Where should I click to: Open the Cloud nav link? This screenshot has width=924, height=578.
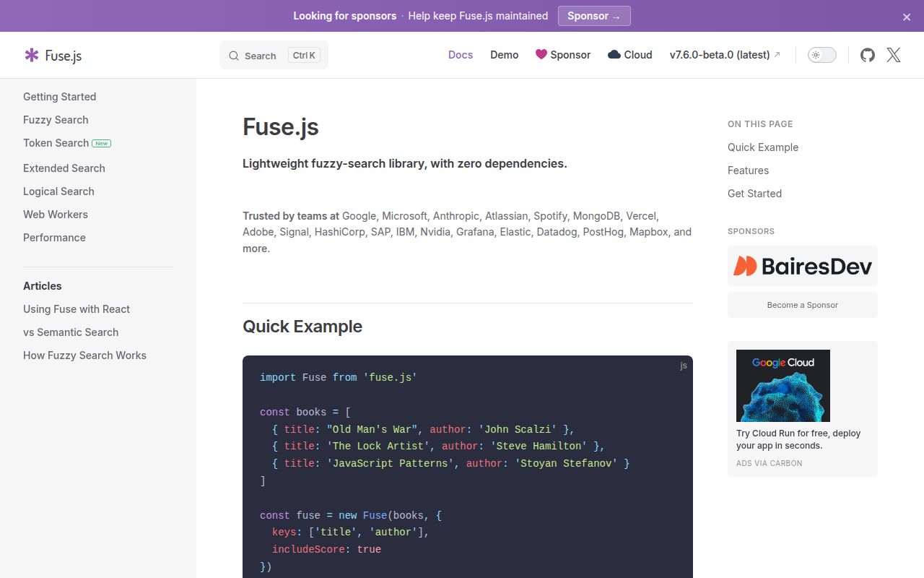(630, 55)
